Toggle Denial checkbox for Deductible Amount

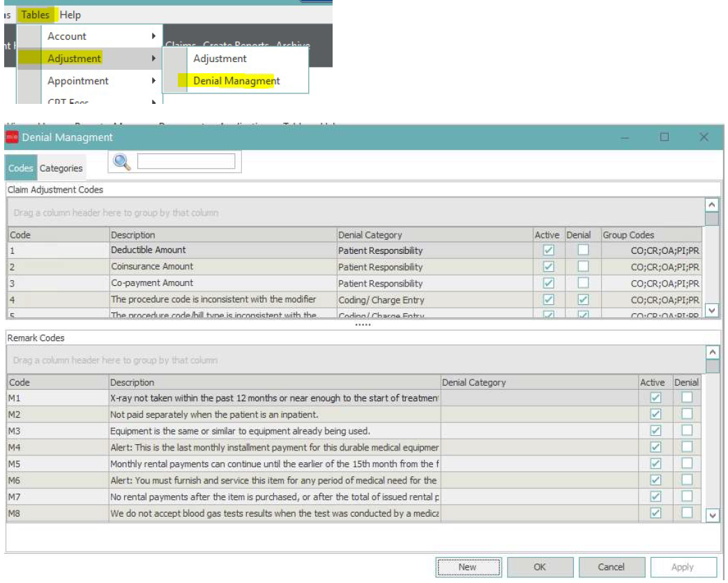click(x=583, y=250)
